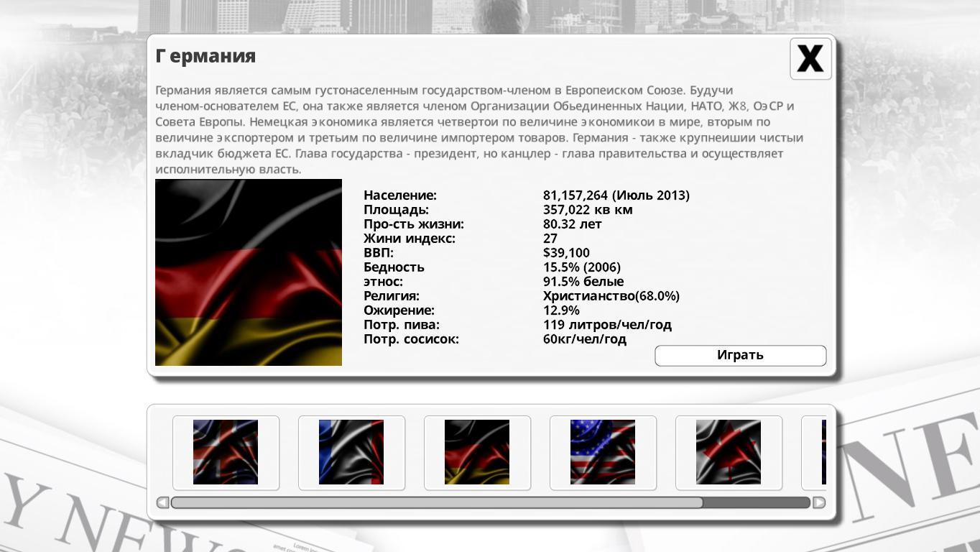Click the Германия title heading
The height and width of the screenshot is (552, 980).
(x=205, y=56)
